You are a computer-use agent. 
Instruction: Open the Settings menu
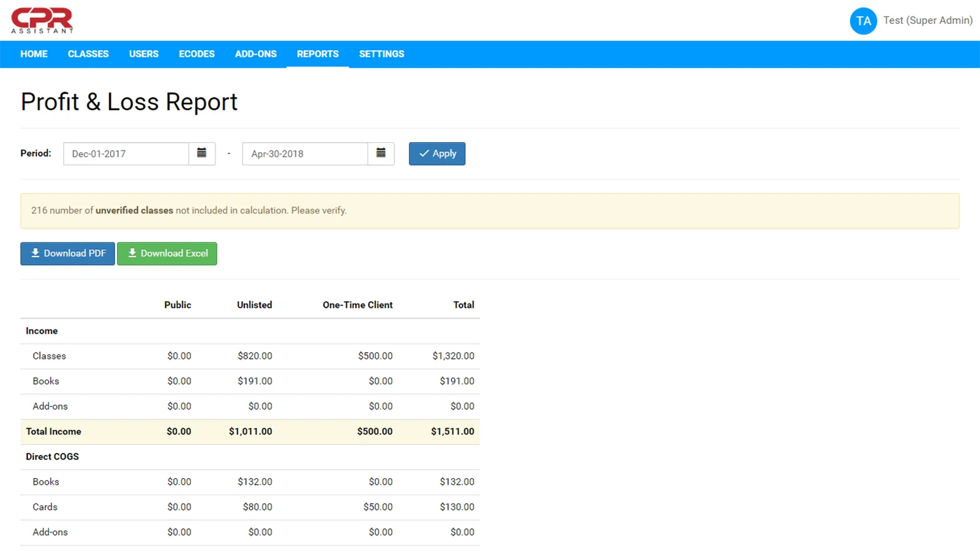(x=382, y=54)
